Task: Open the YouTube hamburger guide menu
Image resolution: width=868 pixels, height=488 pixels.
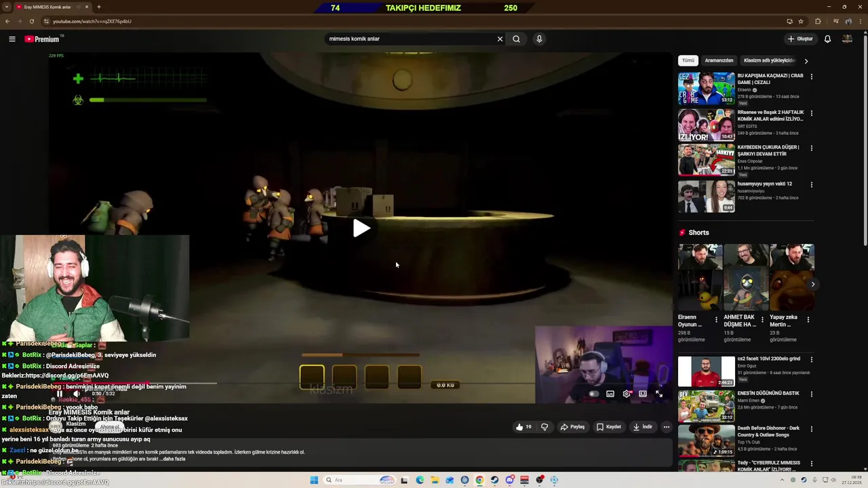Action: tap(12, 39)
